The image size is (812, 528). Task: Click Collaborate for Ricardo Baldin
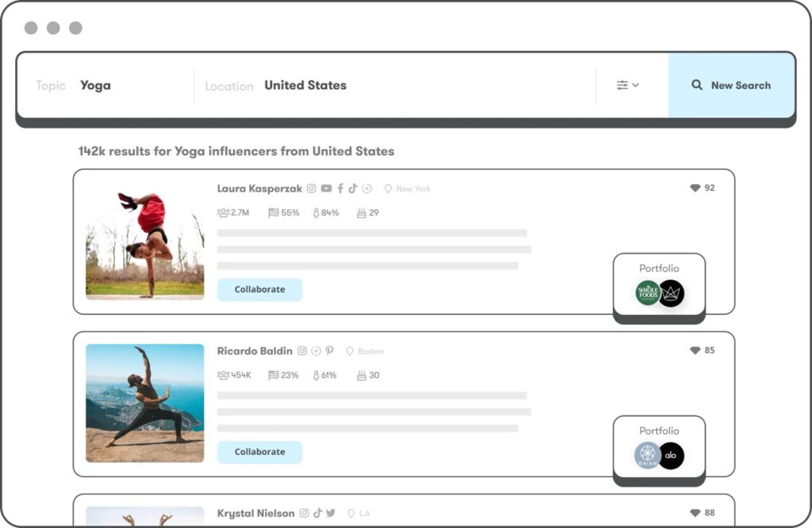(x=259, y=452)
